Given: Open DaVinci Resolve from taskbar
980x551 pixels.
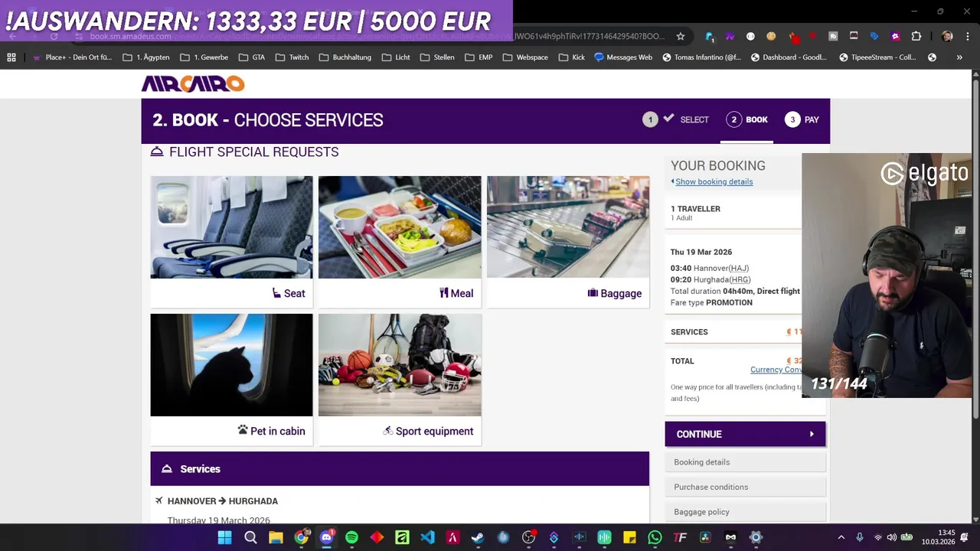Looking at the screenshot, I should pyautogui.click(x=705, y=537).
